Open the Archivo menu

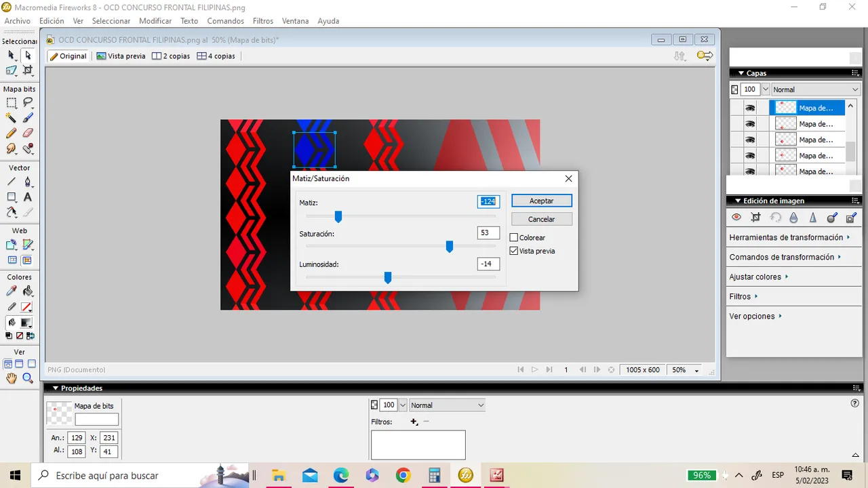(18, 21)
